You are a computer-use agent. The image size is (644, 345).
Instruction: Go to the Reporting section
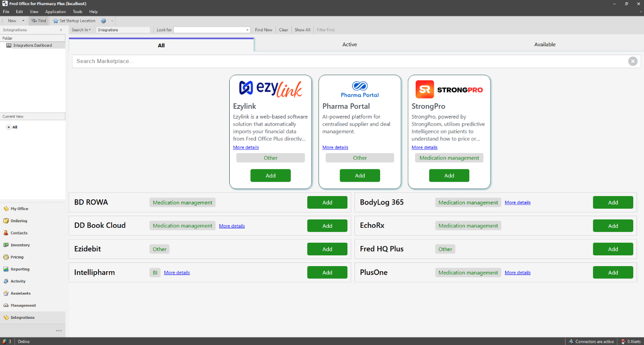click(20, 269)
